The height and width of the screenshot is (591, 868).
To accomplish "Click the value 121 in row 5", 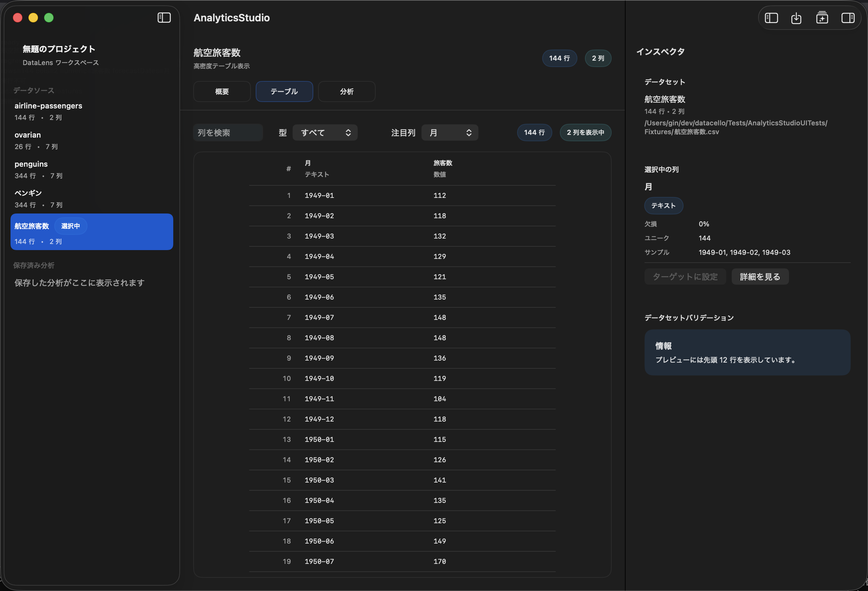I will [x=440, y=277].
